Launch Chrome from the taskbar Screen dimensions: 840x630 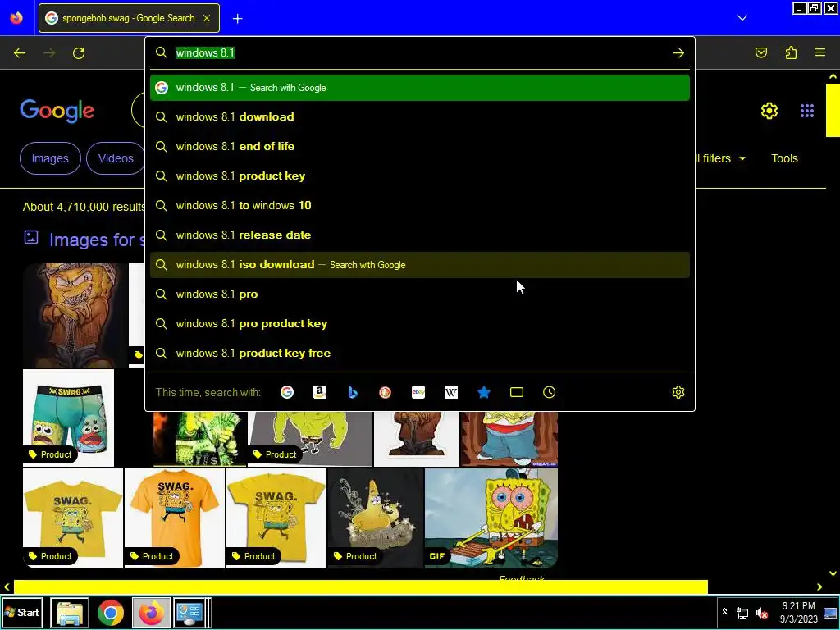111,612
